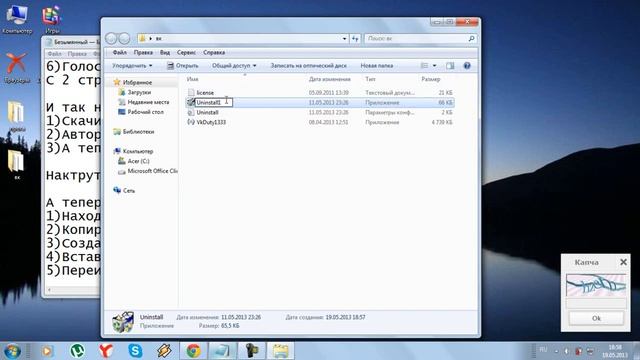Click the change view icon in Explorer toolbar
This screenshot has height=360, width=640.
(x=424, y=65)
